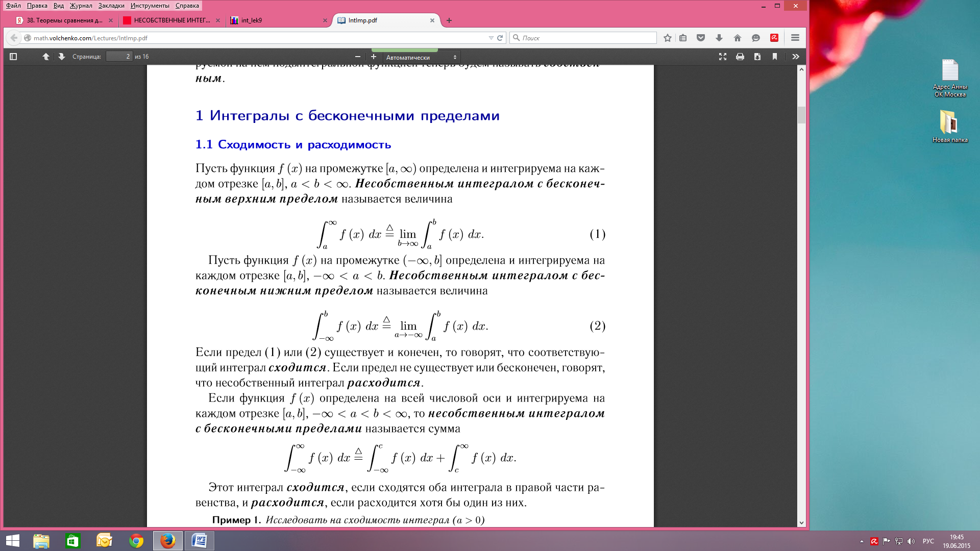
Task: Open a new browser tab
Action: (449, 20)
